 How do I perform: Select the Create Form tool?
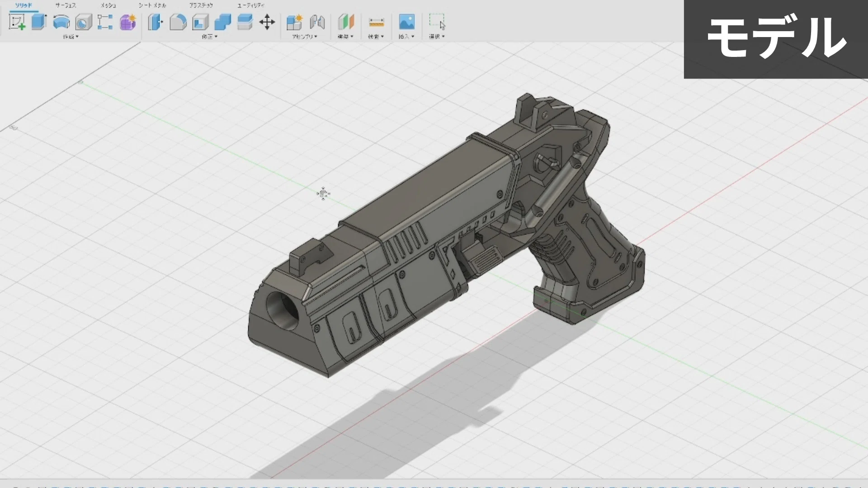(128, 22)
